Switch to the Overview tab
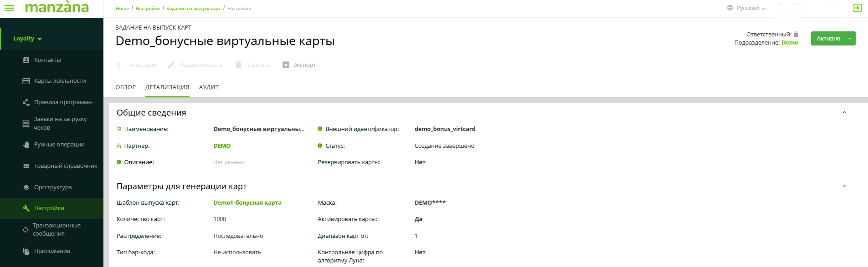The image size is (868, 267). (125, 87)
